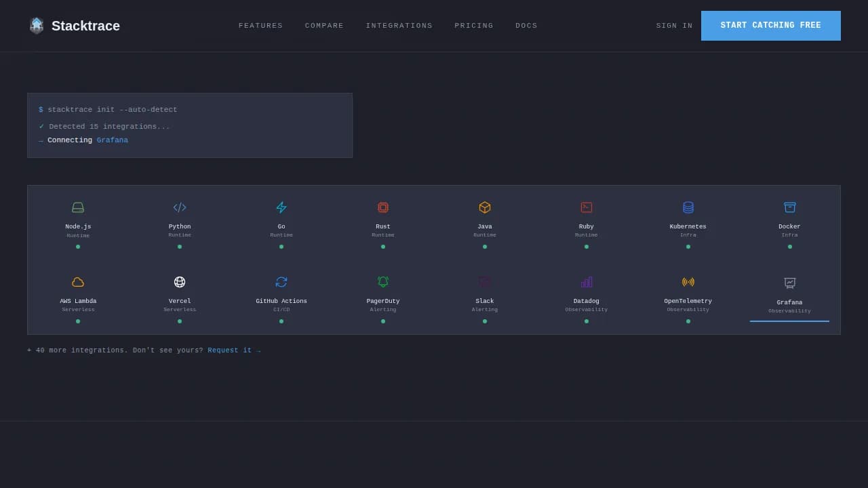Go to the Sign In link
The image size is (868, 488).
click(675, 26)
